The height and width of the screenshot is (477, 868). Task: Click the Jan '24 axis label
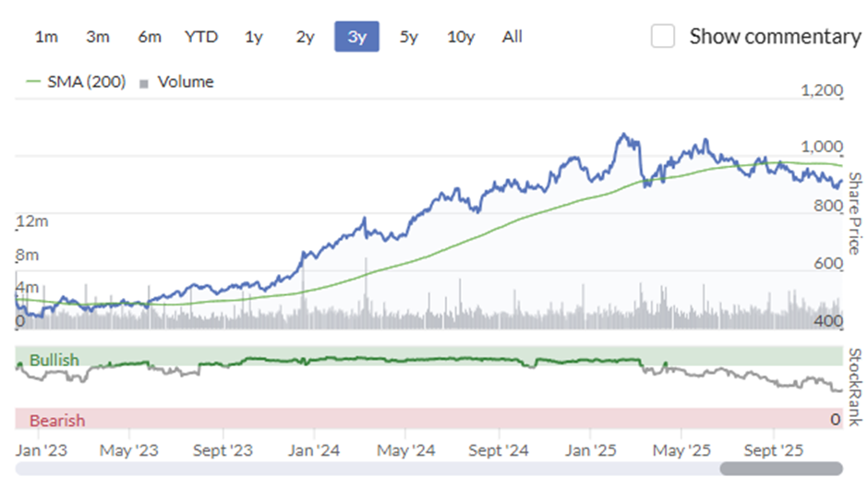pos(314,450)
